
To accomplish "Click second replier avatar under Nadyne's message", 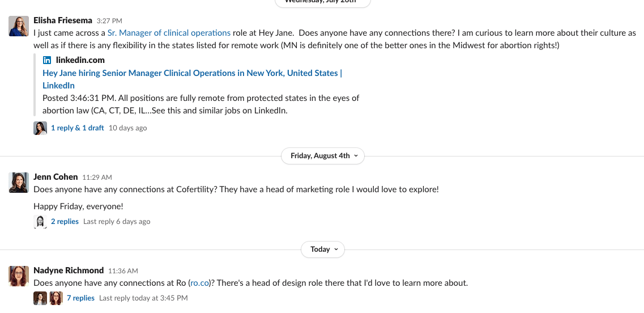I will 56,298.
